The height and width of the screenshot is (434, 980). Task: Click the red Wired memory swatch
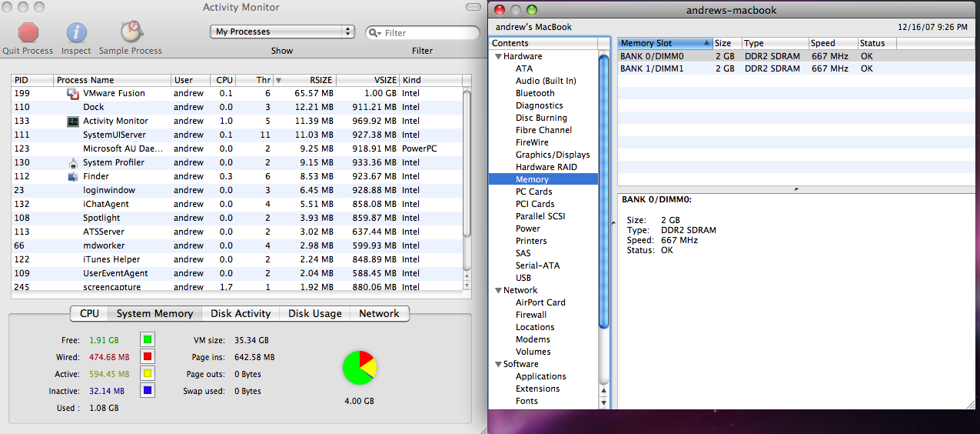pos(148,357)
